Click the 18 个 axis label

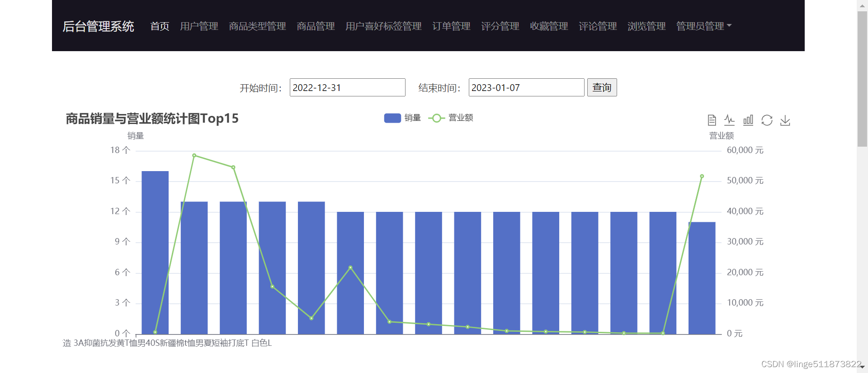tap(120, 150)
